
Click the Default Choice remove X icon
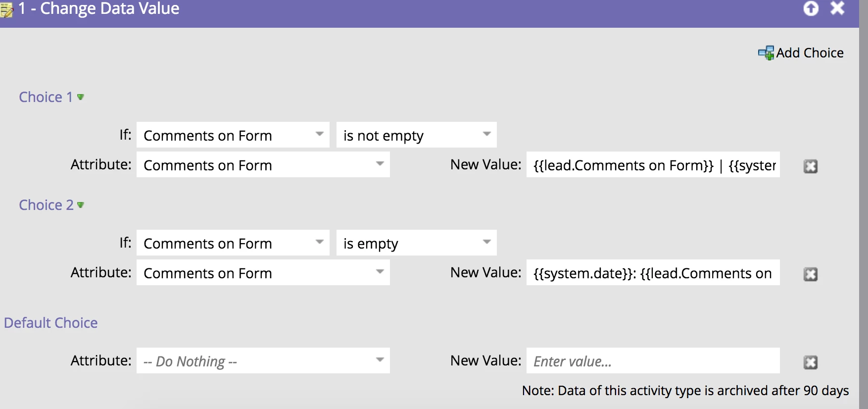pos(811,362)
